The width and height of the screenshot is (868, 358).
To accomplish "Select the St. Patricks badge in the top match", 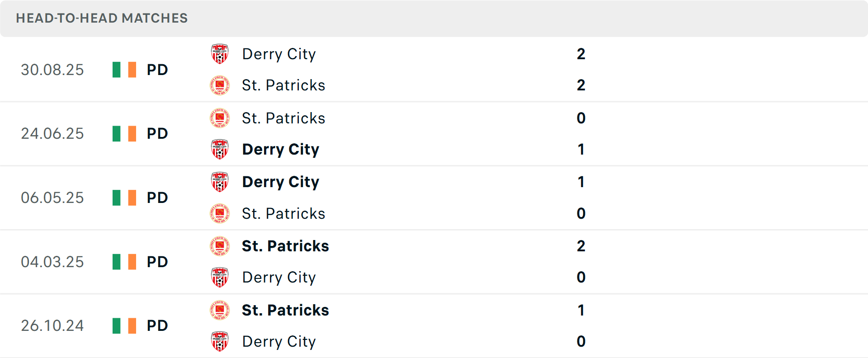I will click(219, 85).
